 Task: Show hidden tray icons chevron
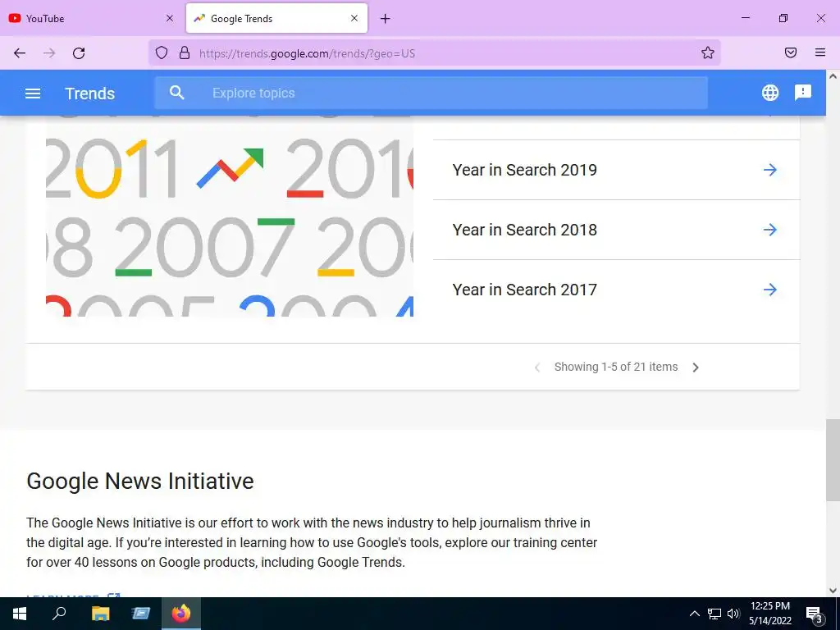[694, 614]
